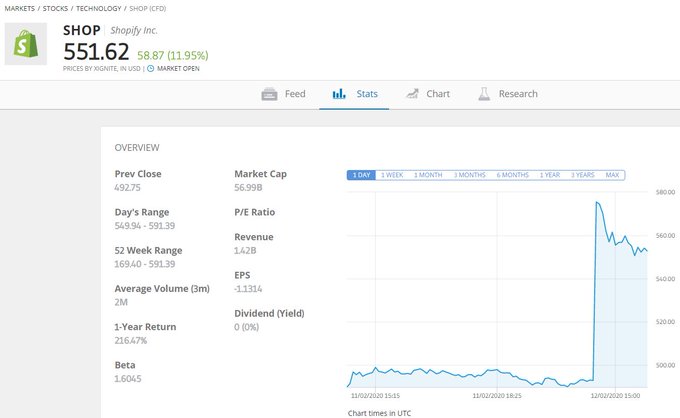
Task: Go to the MARKETS breadcrumb
Action: coord(20,8)
